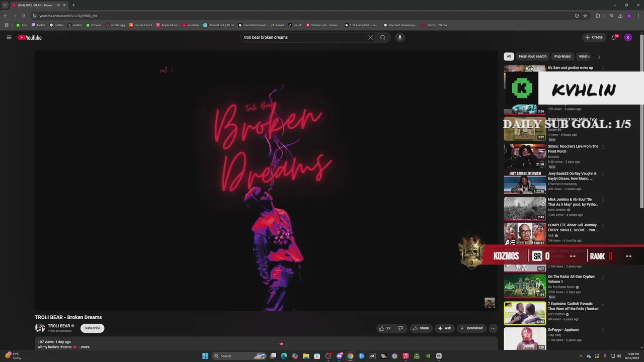Select the All filter chip
Image resolution: width=644 pixels, height=362 pixels.
click(x=509, y=56)
